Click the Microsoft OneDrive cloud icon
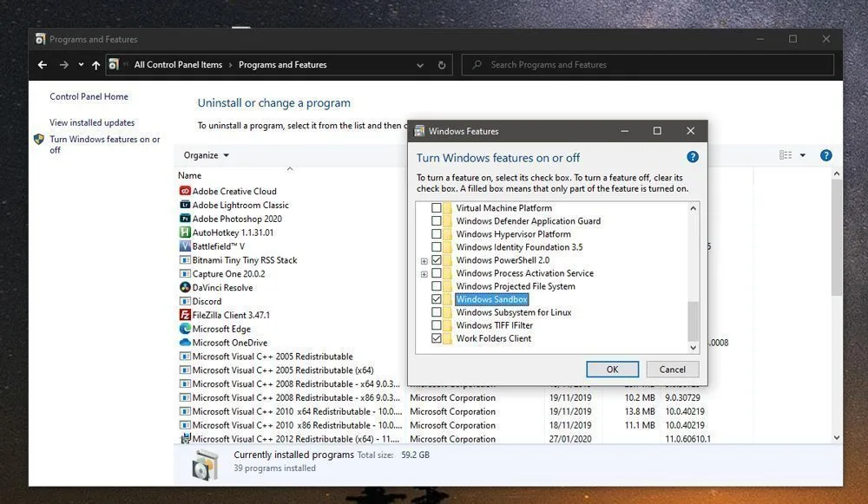 [185, 343]
